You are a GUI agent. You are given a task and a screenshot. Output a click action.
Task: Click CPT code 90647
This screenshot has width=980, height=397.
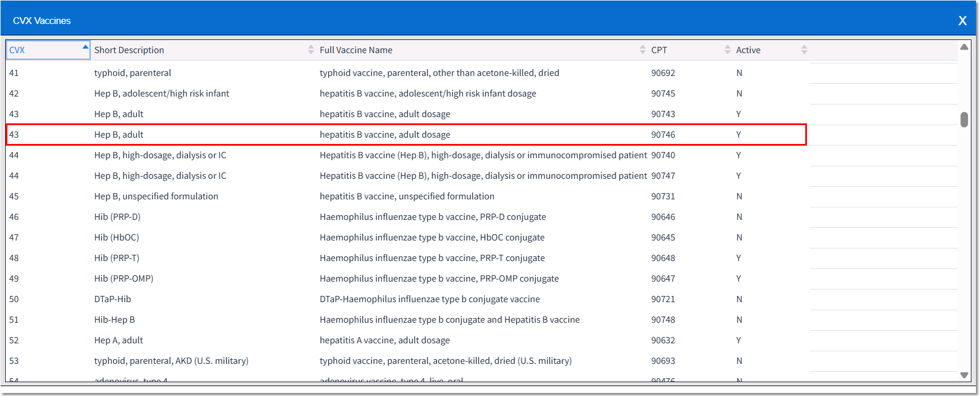tap(663, 278)
